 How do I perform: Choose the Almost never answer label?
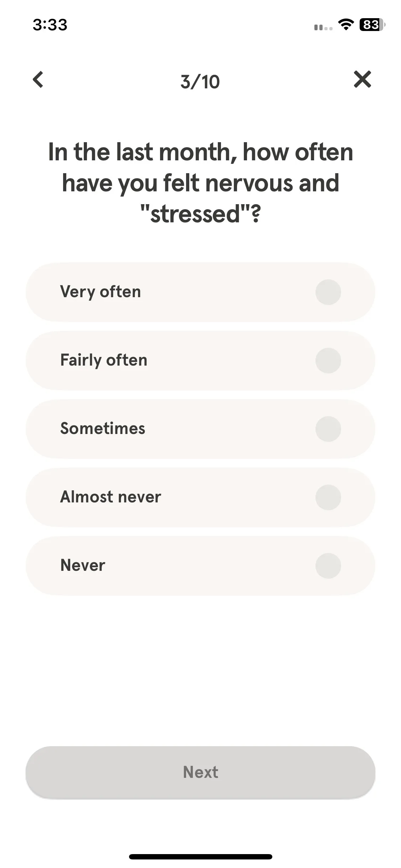tap(110, 497)
